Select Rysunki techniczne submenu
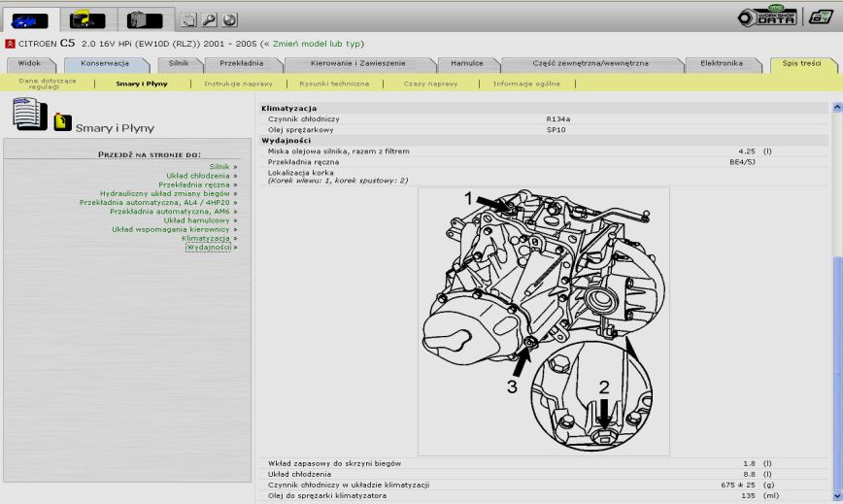Image resolution: width=843 pixels, height=504 pixels. click(x=334, y=84)
